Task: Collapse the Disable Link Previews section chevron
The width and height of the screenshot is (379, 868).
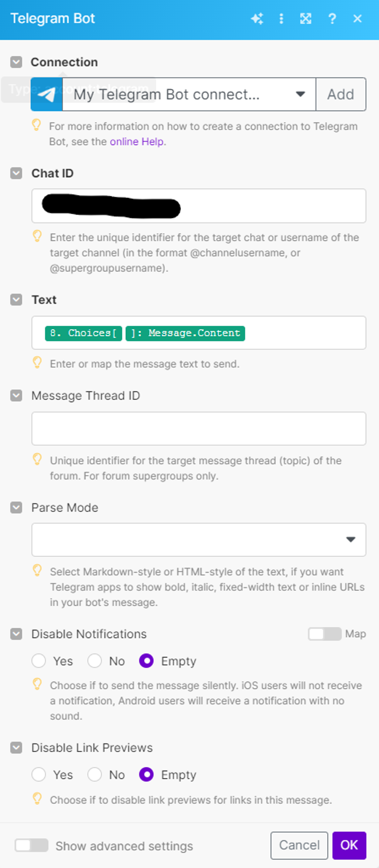Action: pos(16,748)
